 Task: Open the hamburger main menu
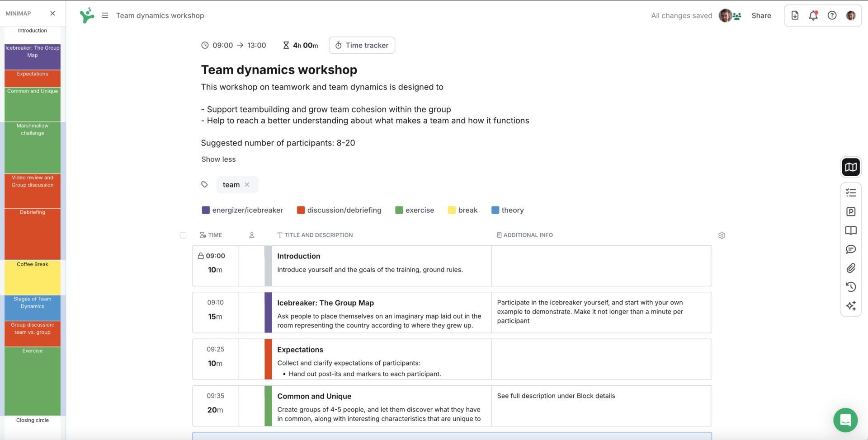pos(105,15)
